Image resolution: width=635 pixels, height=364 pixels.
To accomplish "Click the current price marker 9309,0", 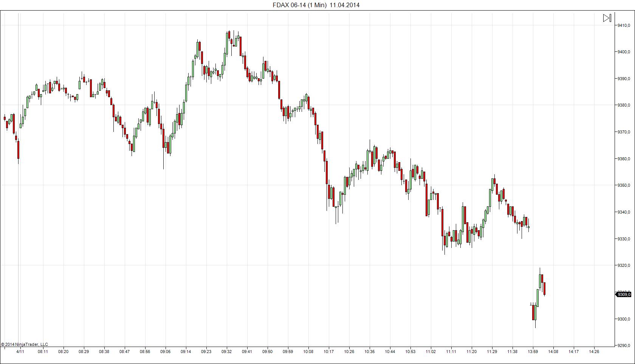I will pos(624,294).
